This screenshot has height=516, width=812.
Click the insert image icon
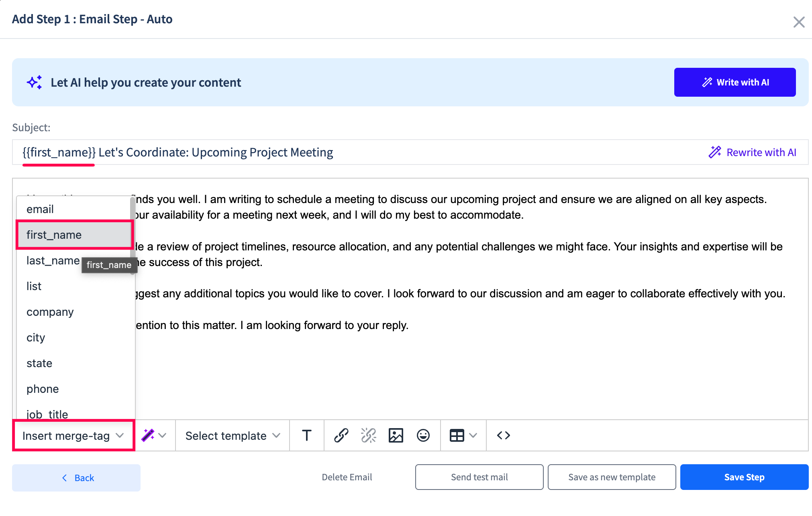tap(396, 435)
